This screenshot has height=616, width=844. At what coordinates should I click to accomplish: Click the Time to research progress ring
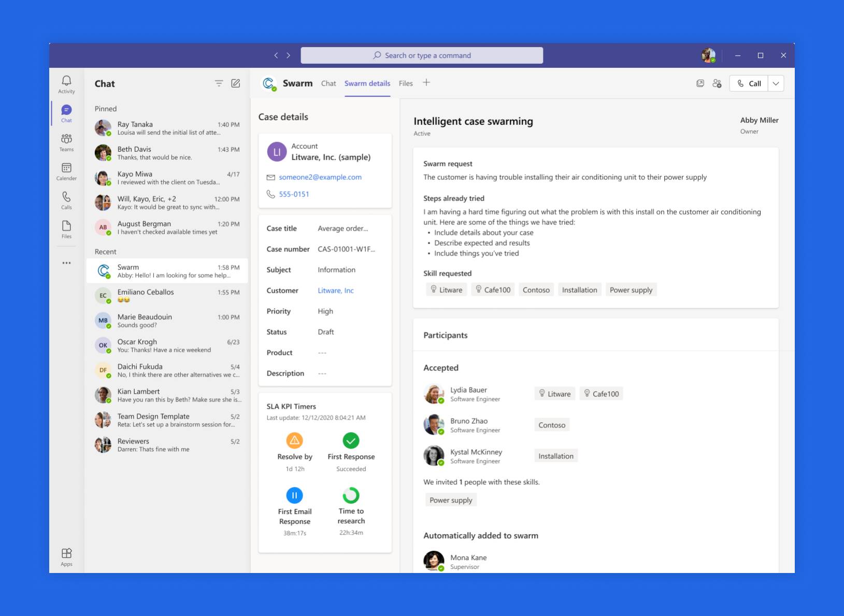pos(351,495)
